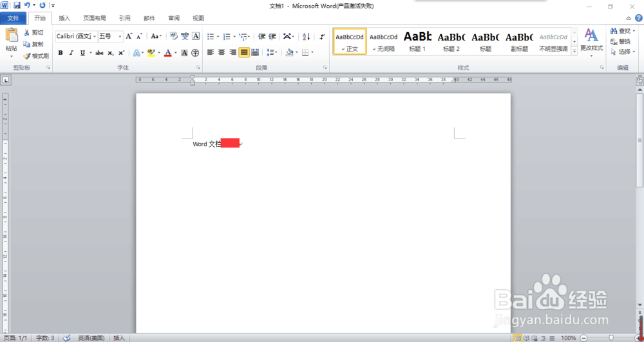Apply the No Spacing style
Viewport: 644px width, 342px height.
pos(383,41)
